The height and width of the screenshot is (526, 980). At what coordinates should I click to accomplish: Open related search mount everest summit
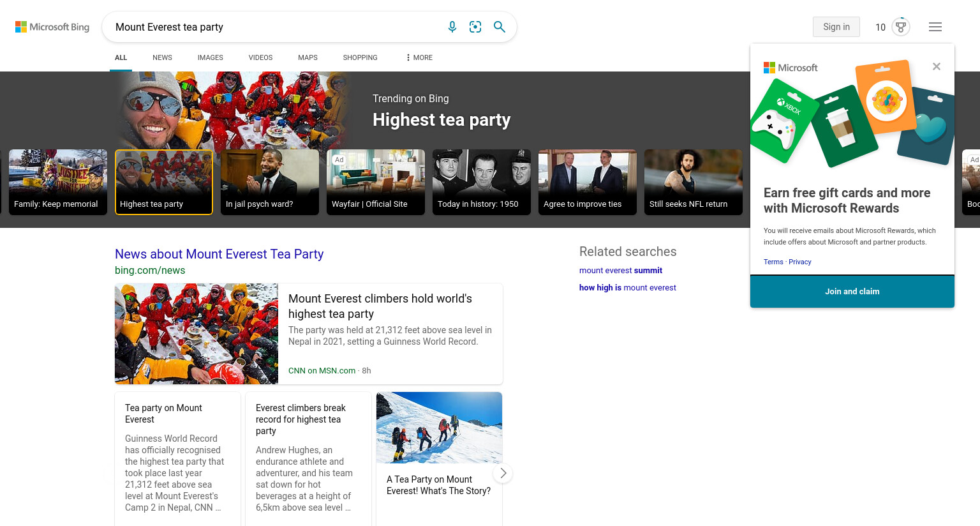pos(621,271)
